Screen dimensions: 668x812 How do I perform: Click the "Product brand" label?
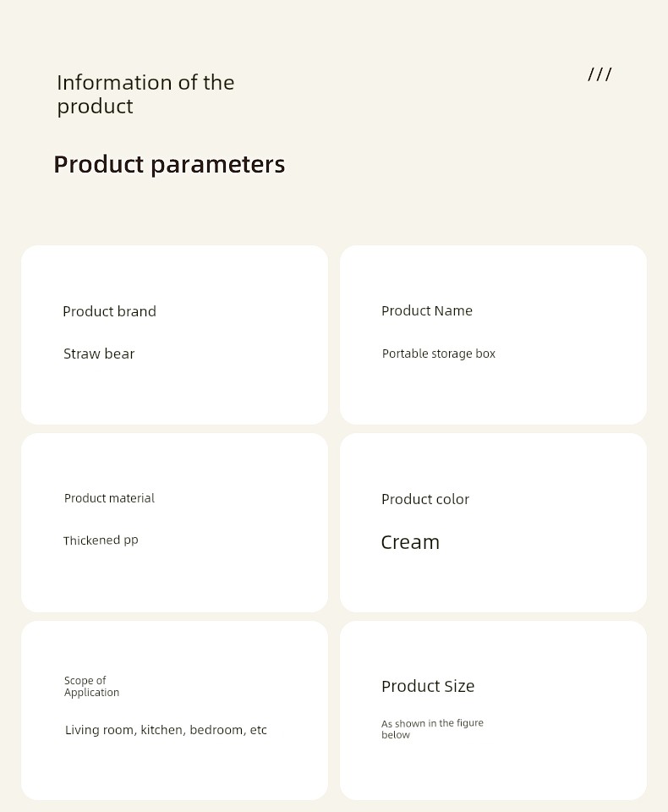[x=109, y=311]
